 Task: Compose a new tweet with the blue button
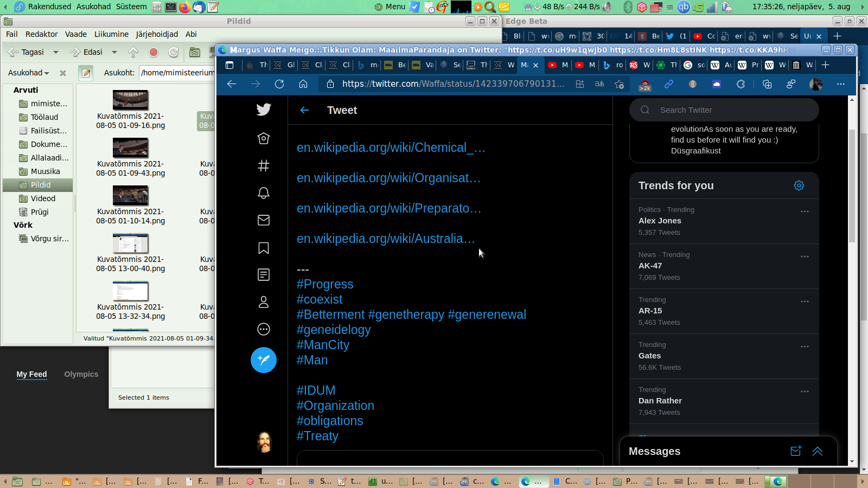(x=264, y=360)
